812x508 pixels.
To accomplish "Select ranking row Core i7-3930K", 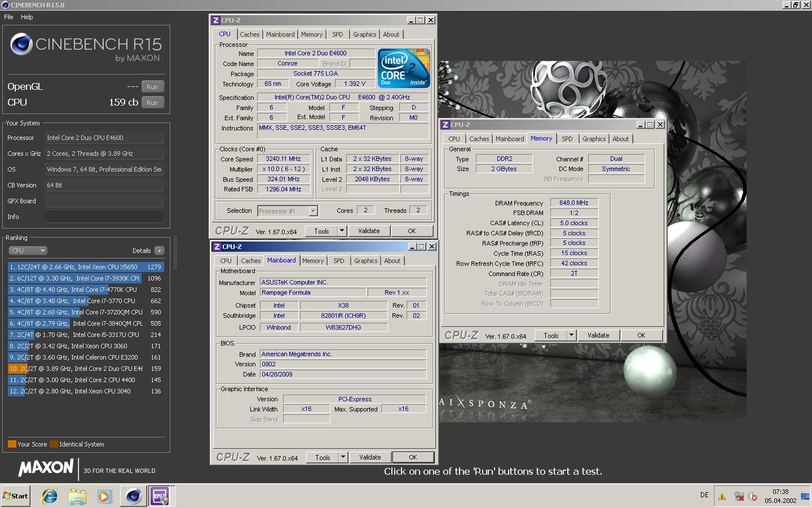I will point(86,278).
